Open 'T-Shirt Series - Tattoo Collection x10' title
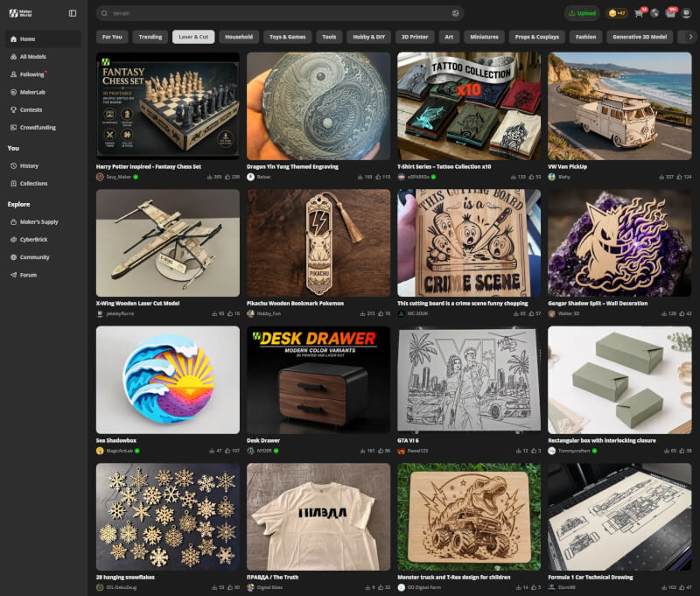Screen dimensions: 700x596 tap(444, 166)
